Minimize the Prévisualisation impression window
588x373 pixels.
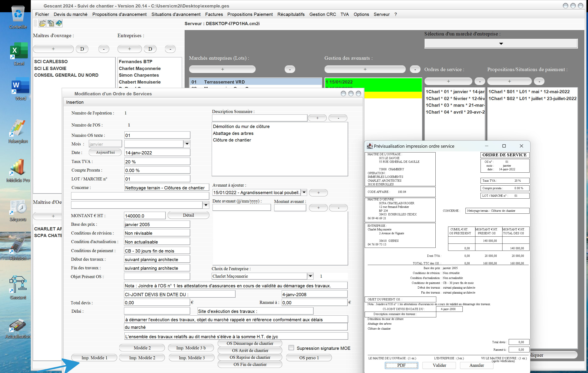(486, 146)
